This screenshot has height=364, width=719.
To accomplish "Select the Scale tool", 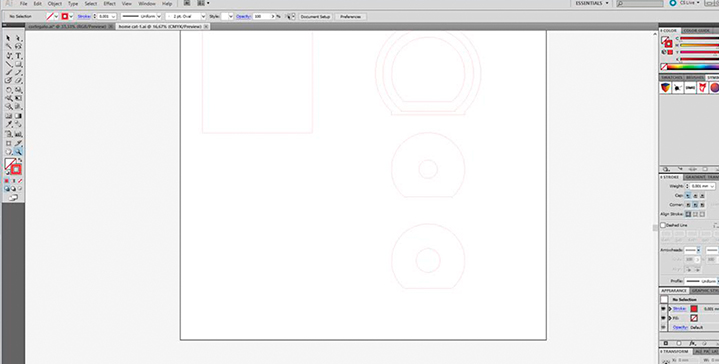I will coord(18,90).
